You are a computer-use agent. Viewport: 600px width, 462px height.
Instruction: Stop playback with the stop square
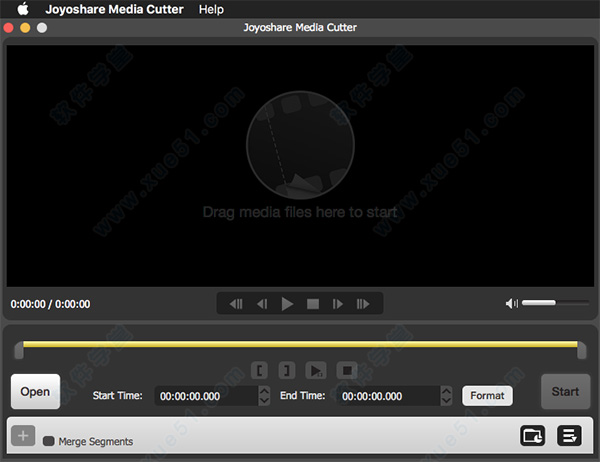pos(313,304)
